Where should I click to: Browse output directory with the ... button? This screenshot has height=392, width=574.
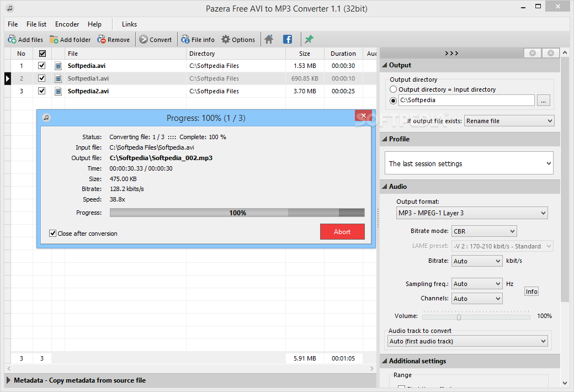pyautogui.click(x=544, y=100)
